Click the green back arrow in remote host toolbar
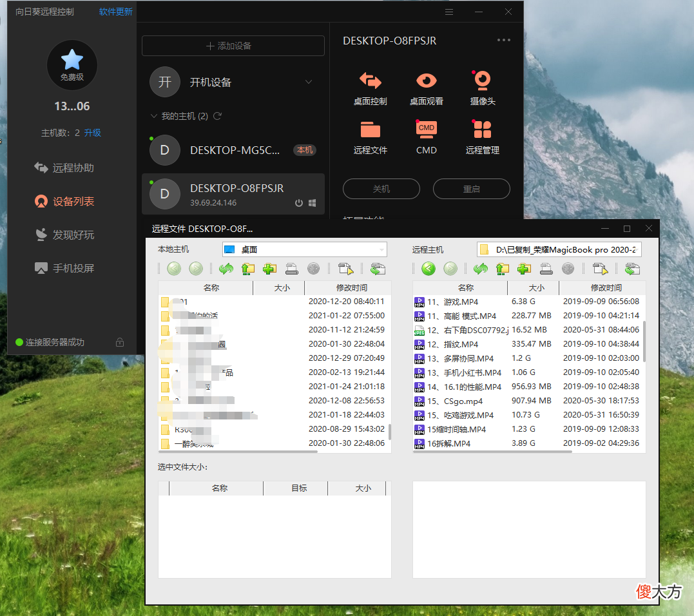Image resolution: width=694 pixels, height=616 pixels. click(429, 269)
